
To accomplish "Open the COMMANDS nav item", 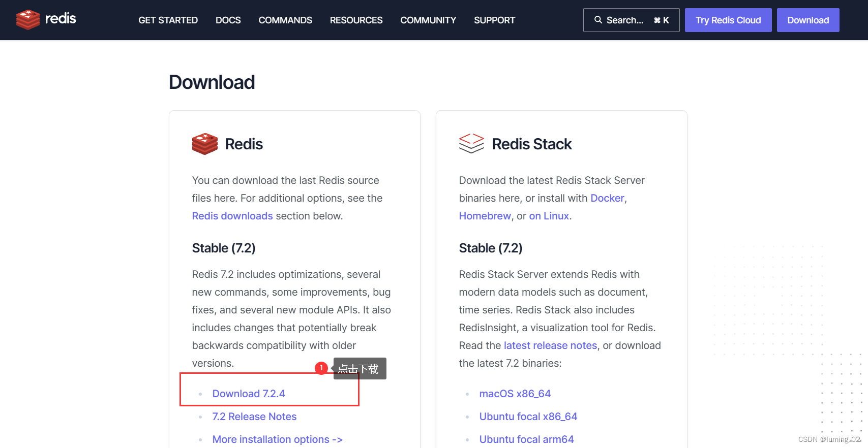I will [x=285, y=20].
